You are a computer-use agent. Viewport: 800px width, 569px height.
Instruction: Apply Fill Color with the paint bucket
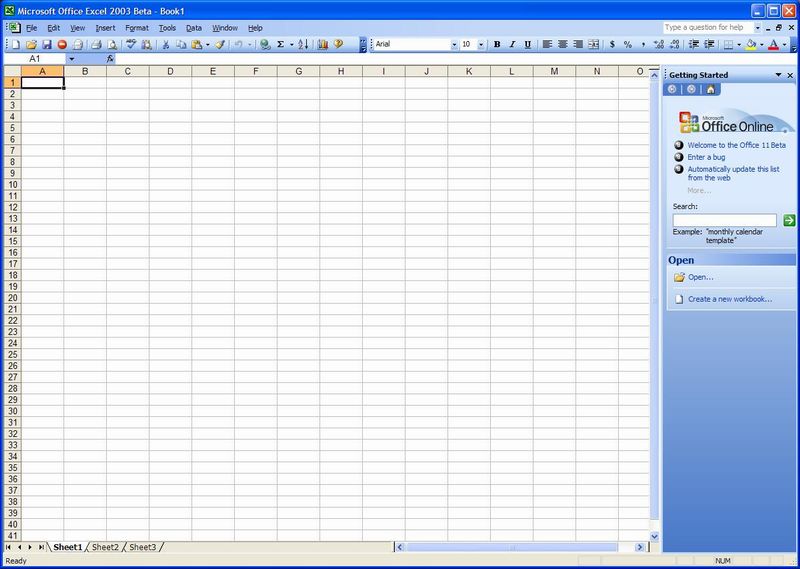coord(751,44)
